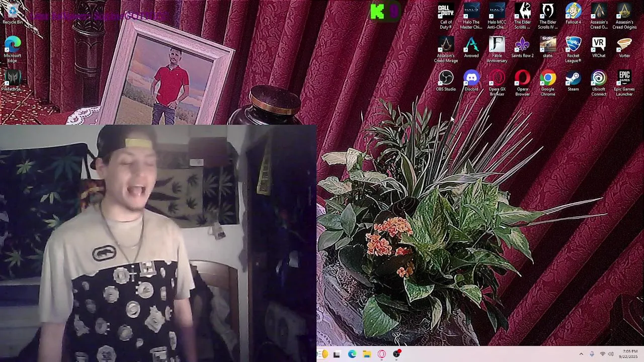Select the truncated Assassin's Creed O... shortcut

pos(599,17)
